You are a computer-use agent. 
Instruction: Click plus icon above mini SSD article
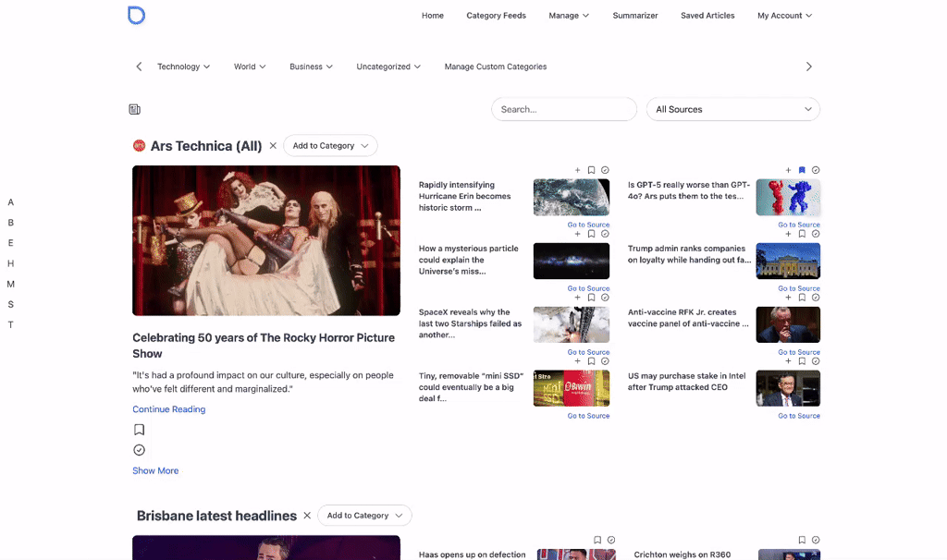pyautogui.click(x=577, y=361)
